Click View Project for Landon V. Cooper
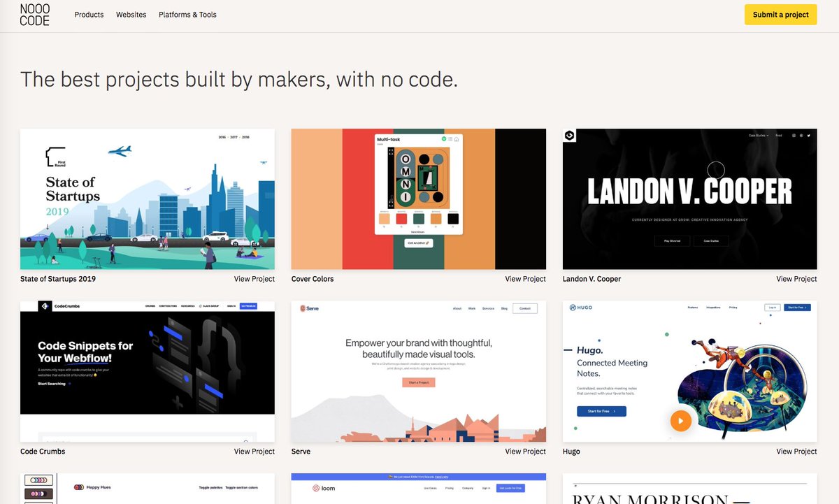The image size is (839, 504). coord(796,279)
